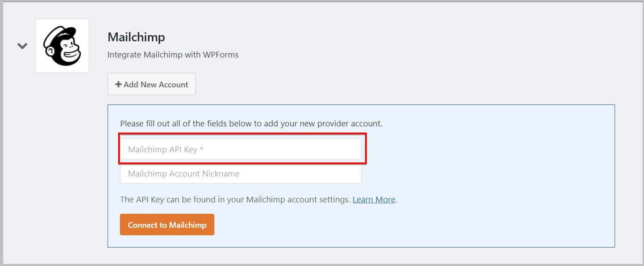
Task: Click the Add New Account button
Action: pyautogui.click(x=152, y=84)
